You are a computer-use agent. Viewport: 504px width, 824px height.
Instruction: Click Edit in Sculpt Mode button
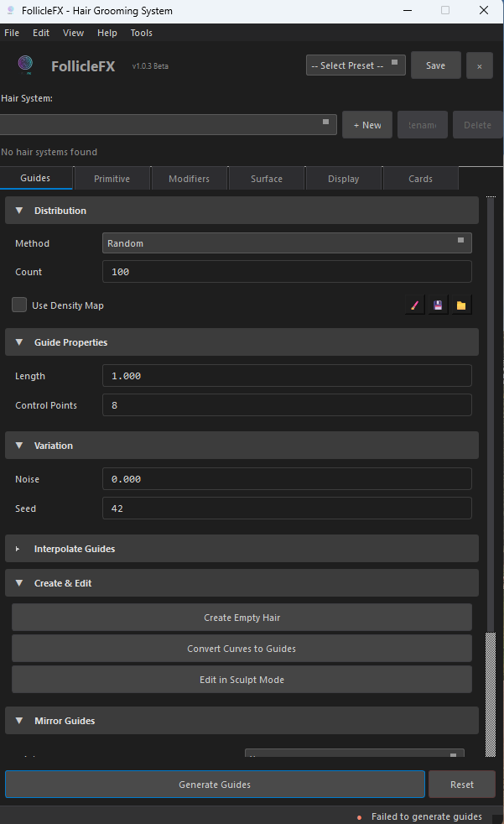[x=242, y=680]
